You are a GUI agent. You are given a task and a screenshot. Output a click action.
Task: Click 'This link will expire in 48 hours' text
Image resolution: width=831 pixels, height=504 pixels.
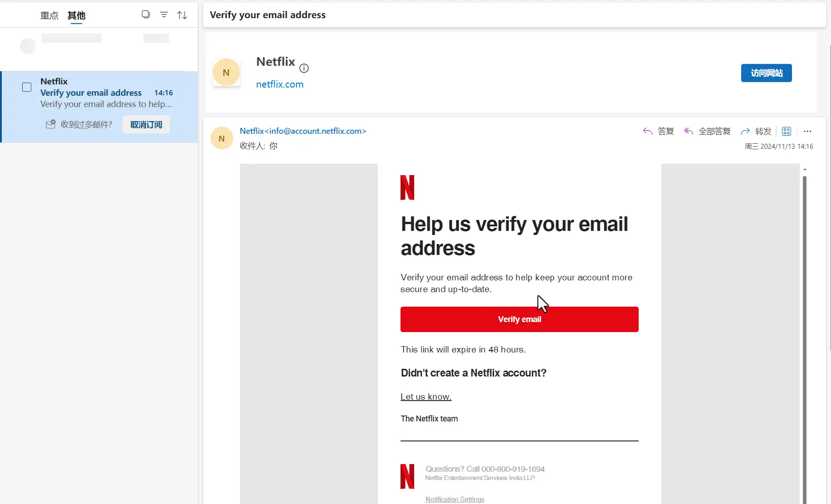click(463, 349)
